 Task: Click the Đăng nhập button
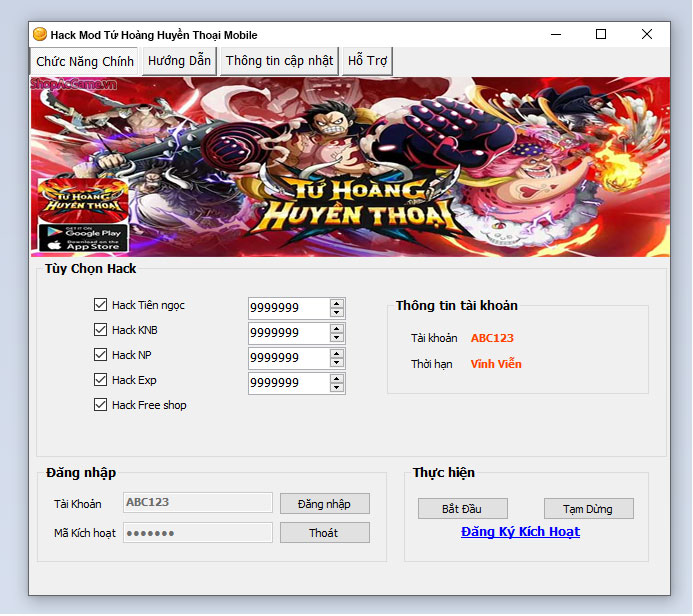click(325, 504)
